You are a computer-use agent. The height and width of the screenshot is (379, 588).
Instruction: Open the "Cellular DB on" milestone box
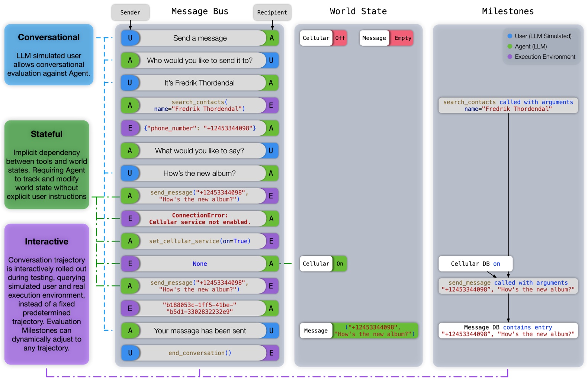point(475,264)
